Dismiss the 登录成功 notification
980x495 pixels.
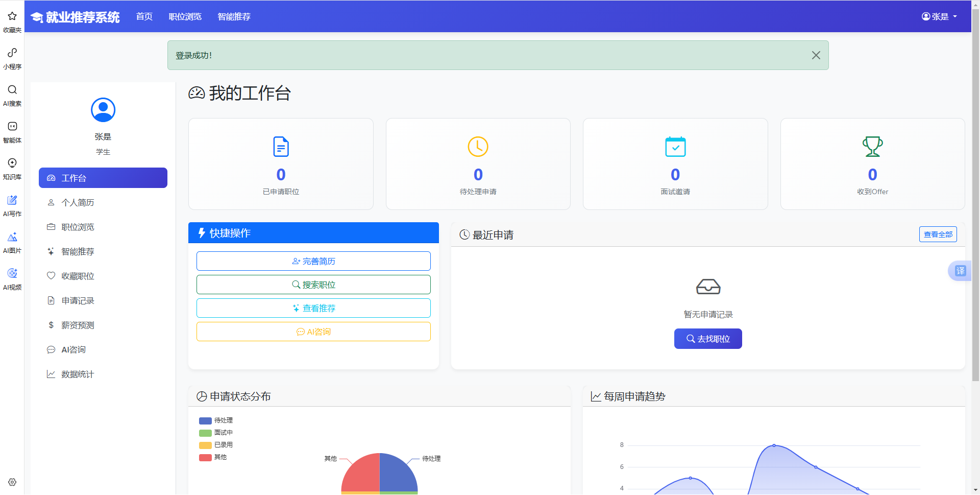816,55
